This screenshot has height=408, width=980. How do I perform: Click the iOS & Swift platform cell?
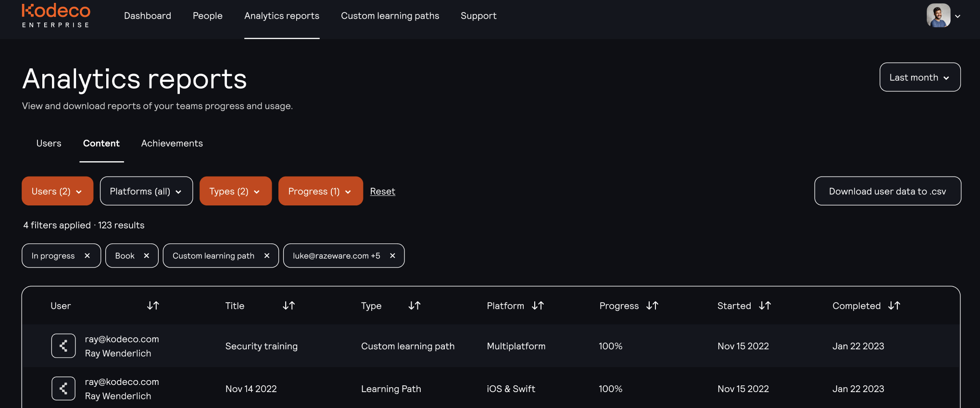click(511, 389)
